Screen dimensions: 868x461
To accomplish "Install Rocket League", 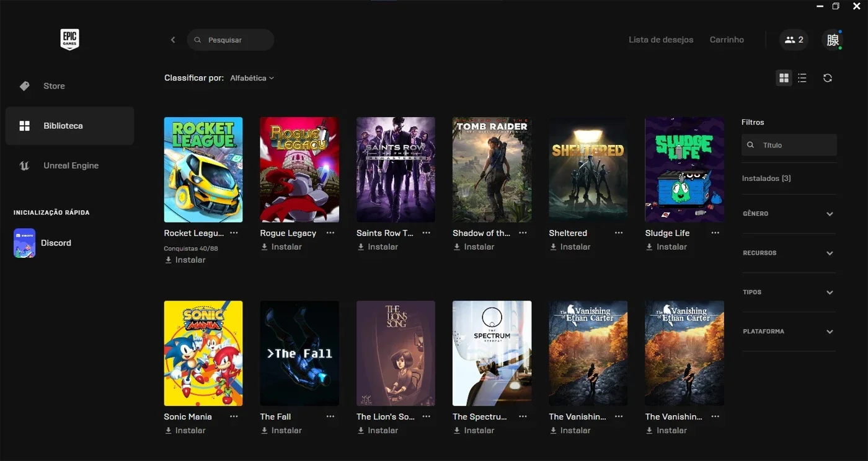I will point(185,260).
